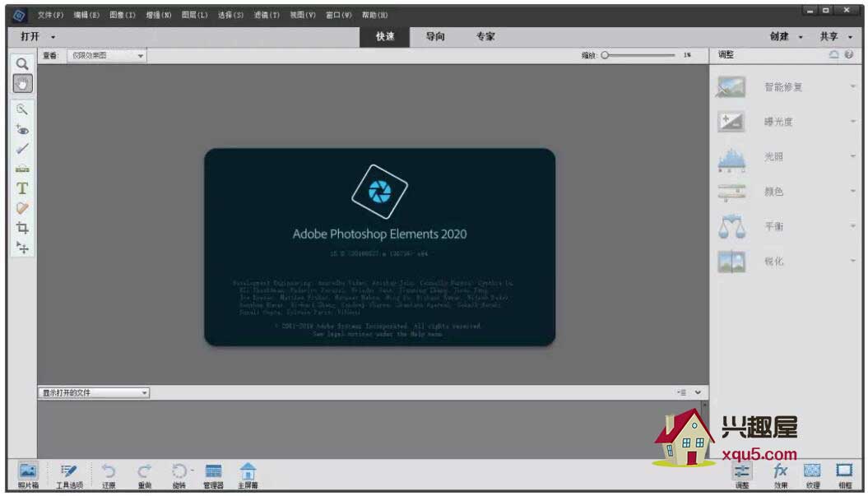The height and width of the screenshot is (496, 868).
Task: Select the Zoom magnifier tool
Action: (22, 64)
